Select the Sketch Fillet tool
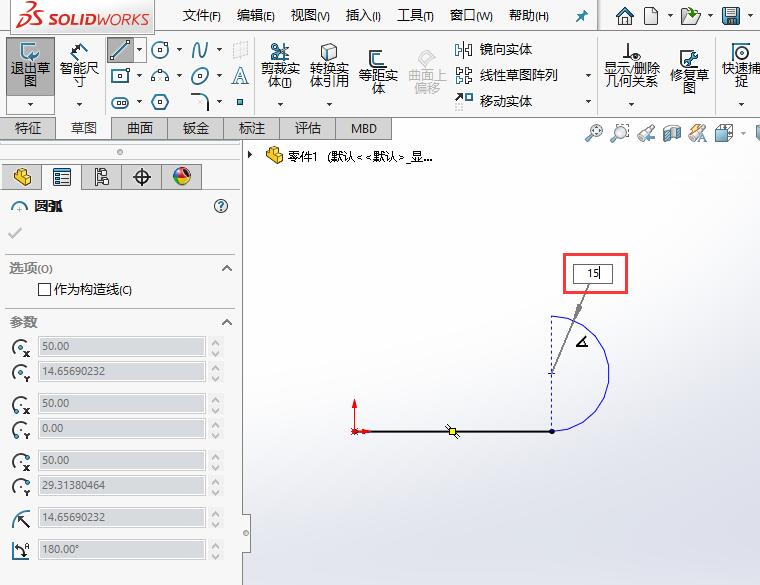This screenshot has width=760, height=585. click(x=201, y=102)
